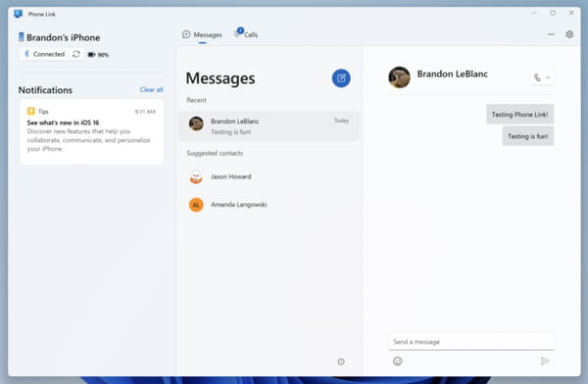
Task: Click the Notifications heading
Action: 45,90
